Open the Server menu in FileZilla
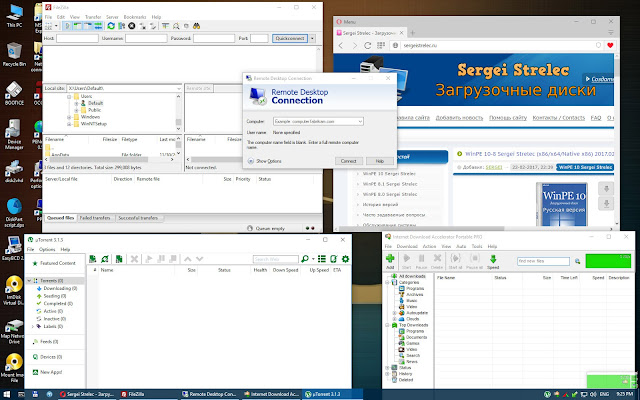640x400 pixels. [112, 17]
